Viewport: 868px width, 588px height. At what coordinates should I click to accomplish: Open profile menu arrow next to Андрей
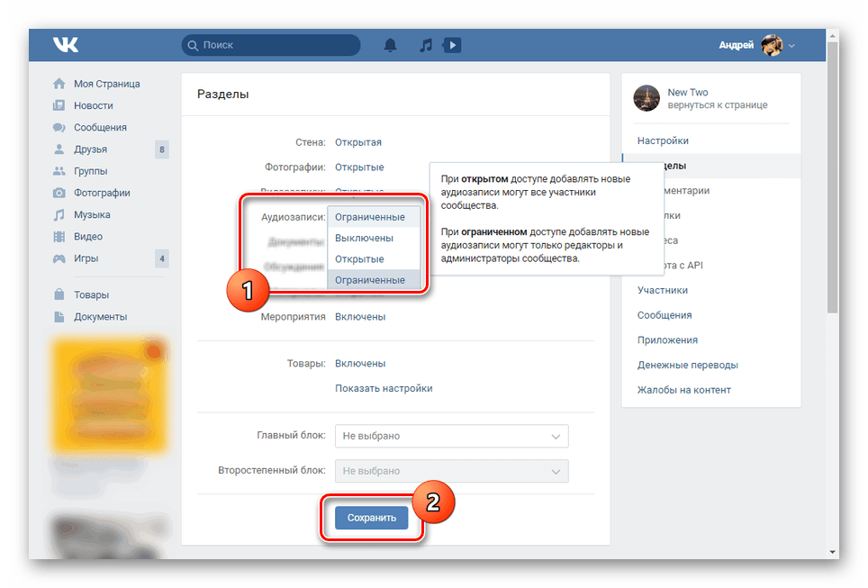tap(791, 45)
